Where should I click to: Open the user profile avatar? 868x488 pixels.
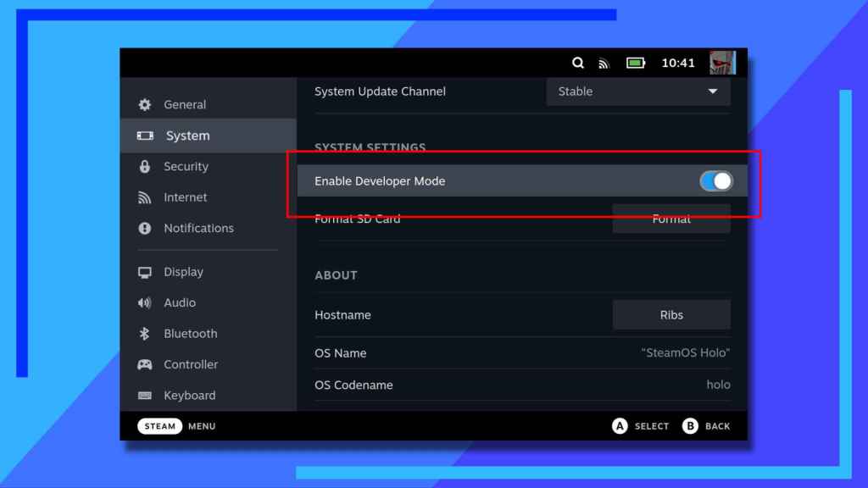(x=722, y=63)
